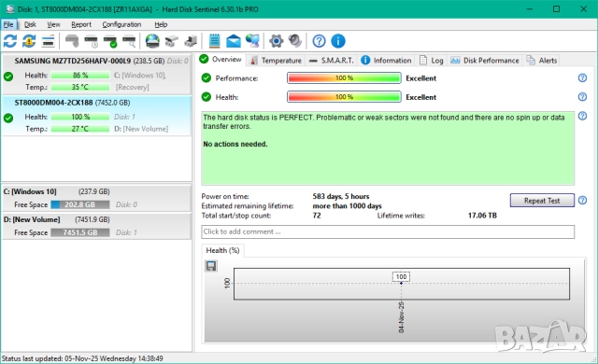Click the disk with green checkmark toolbar icon
598x364 pixels.
[x=110, y=41]
